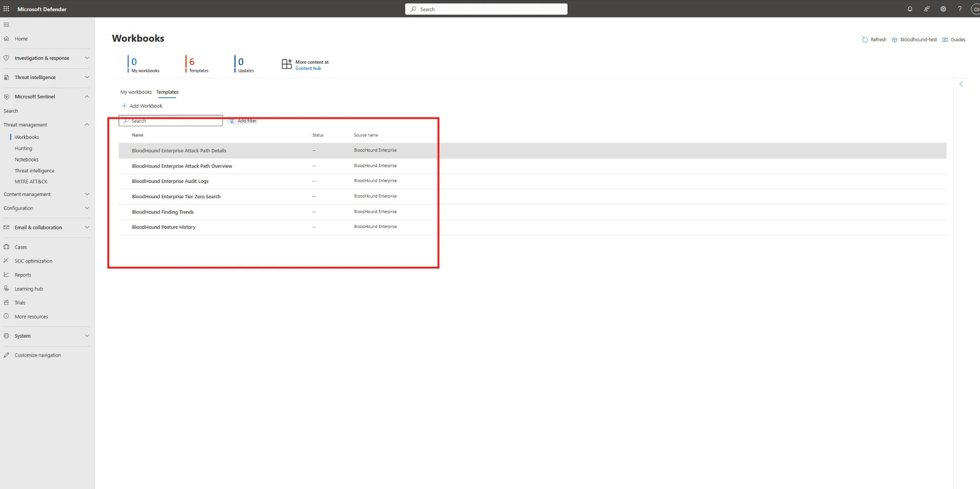Image resolution: width=980 pixels, height=489 pixels.
Task: Open the community people icon in header
Action: 926,9
